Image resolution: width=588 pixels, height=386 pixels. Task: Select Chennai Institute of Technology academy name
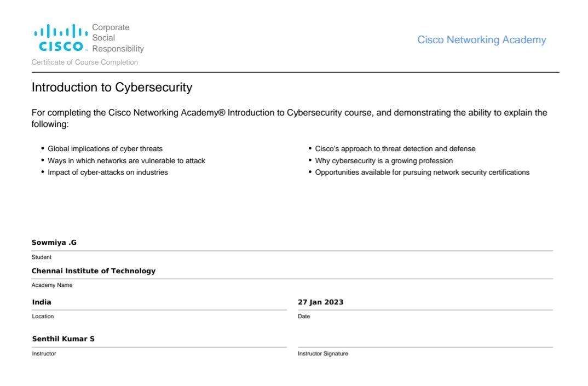(x=94, y=271)
